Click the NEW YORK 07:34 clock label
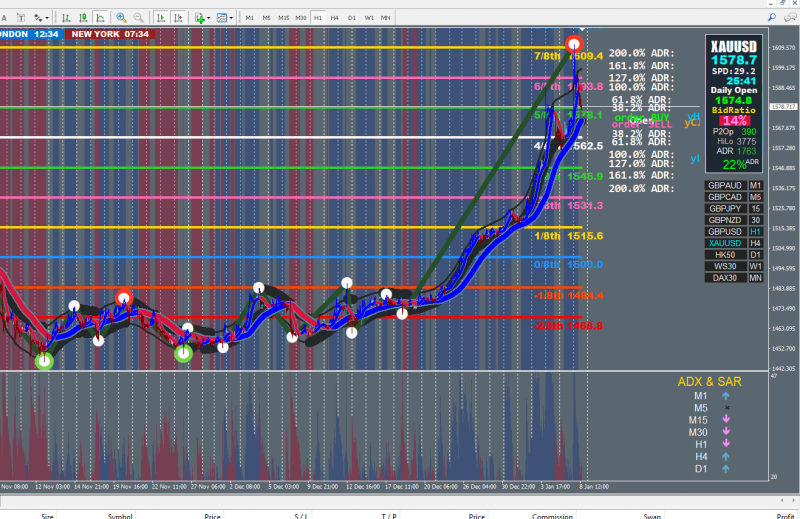 tap(110, 34)
